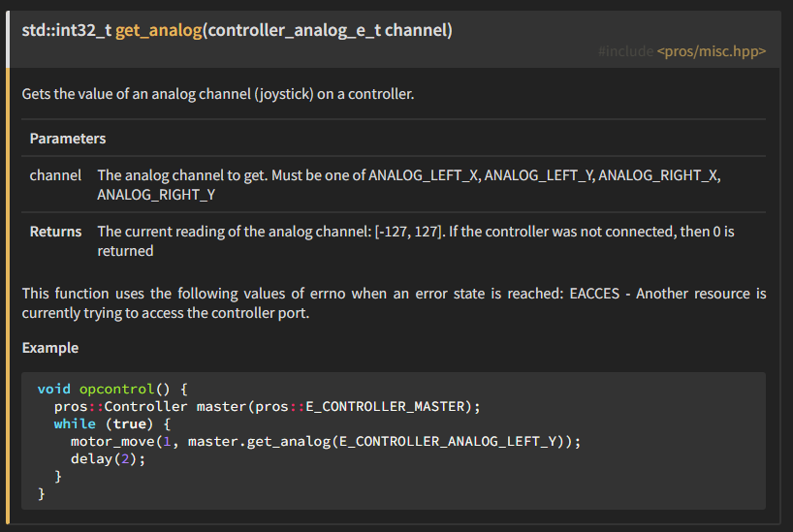Click the ANALOG_RIGHT_Y text in description

point(156,195)
